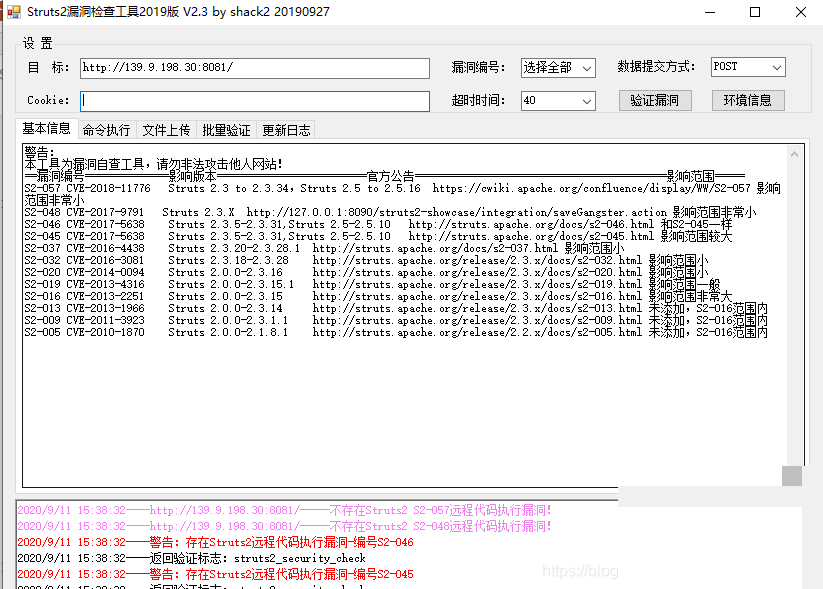Click the S2-037 CVE-2016-4438 row
Image resolution: width=823 pixels, height=589 pixels.
(x=324, y=248)
